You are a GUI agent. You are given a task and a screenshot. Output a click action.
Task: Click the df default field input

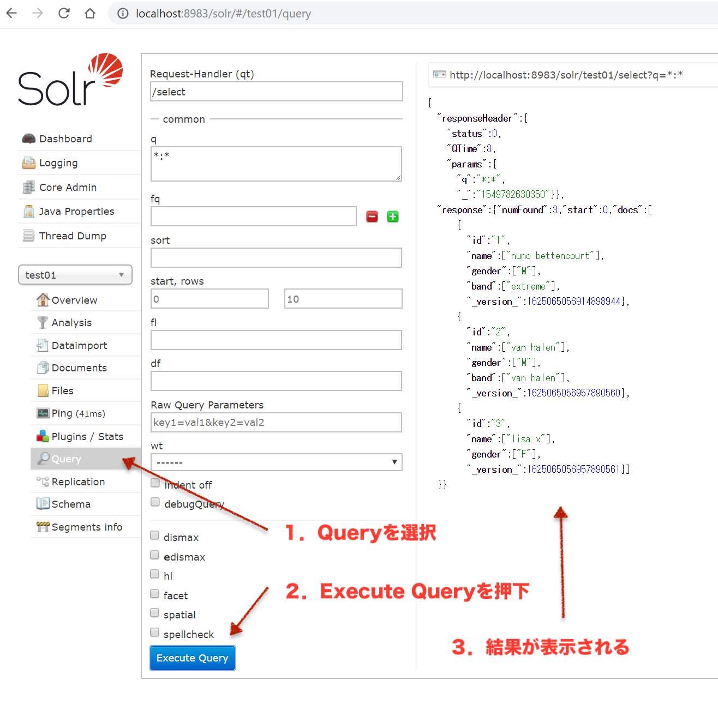277,381
